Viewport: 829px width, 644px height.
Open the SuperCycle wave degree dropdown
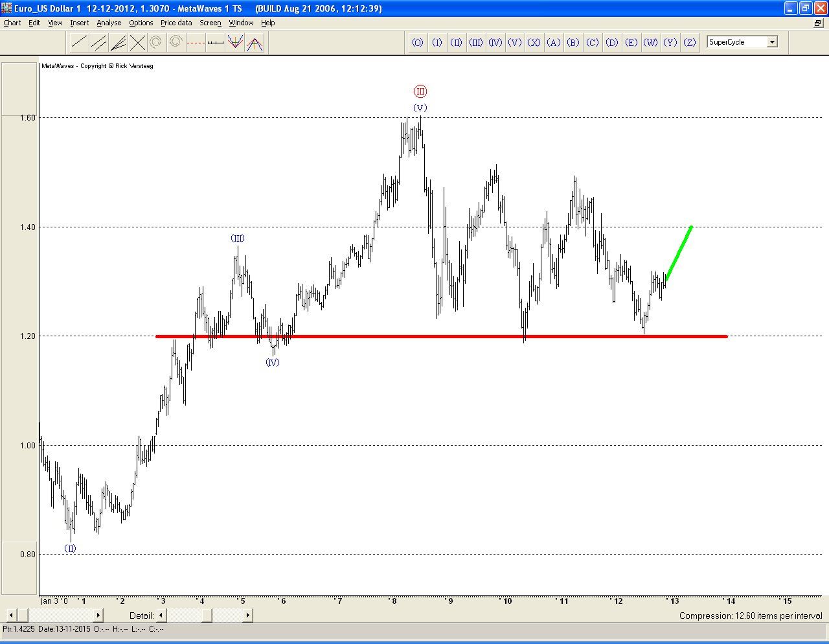[772, 42]
